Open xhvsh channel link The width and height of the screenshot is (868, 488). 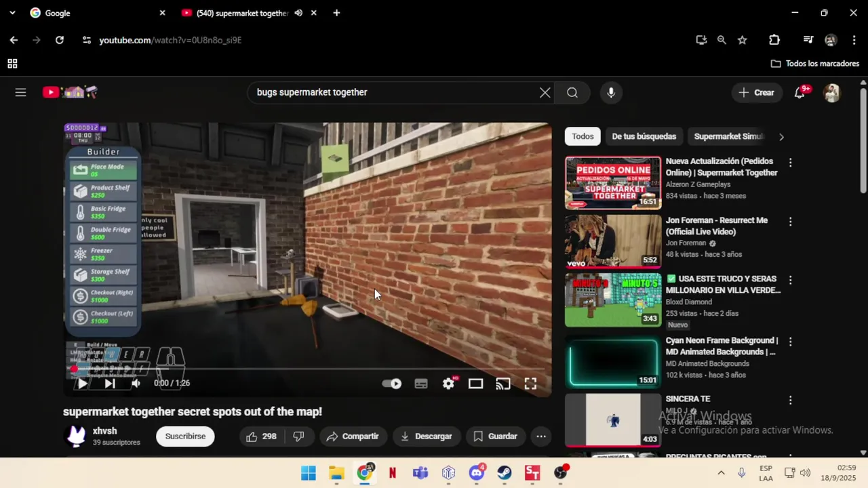pos(105,431)
